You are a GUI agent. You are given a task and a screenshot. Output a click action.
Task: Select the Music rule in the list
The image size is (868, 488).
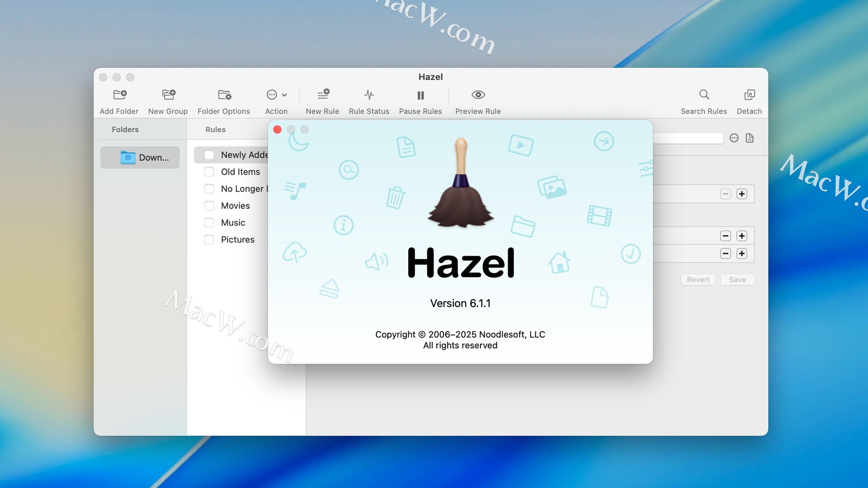pyautogui.click(x=233, y=223)
